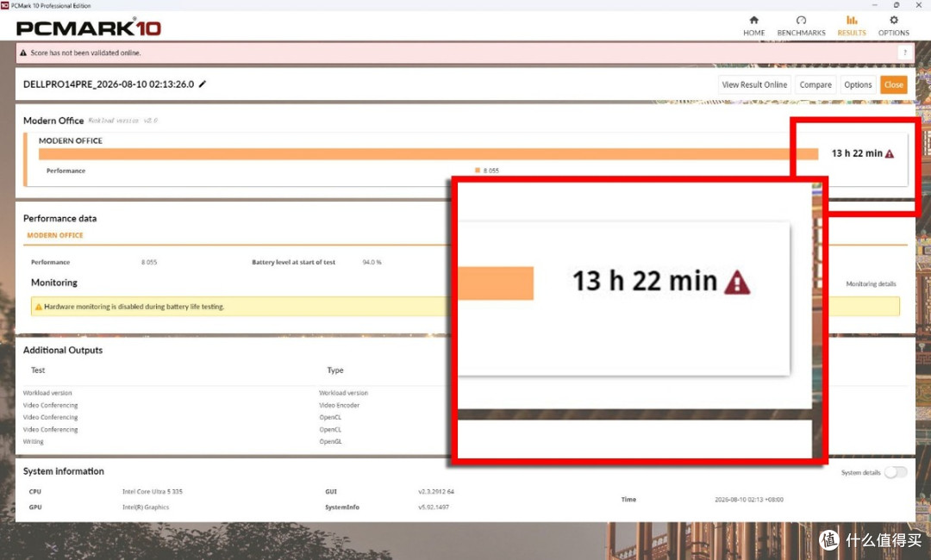
Task: Click the warning icon in the hardware monitoring notice
Action: pyautogui.click(x=39, y=307)
